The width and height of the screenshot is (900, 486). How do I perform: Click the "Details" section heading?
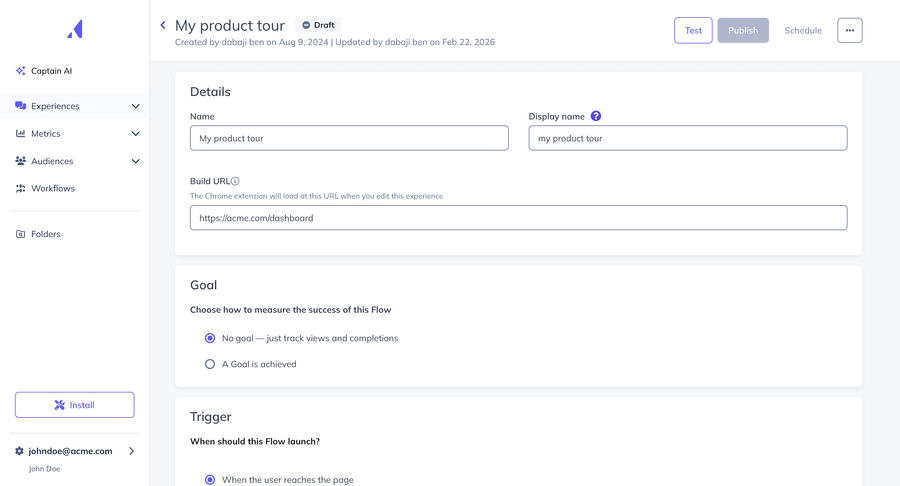tap(210, 92)
